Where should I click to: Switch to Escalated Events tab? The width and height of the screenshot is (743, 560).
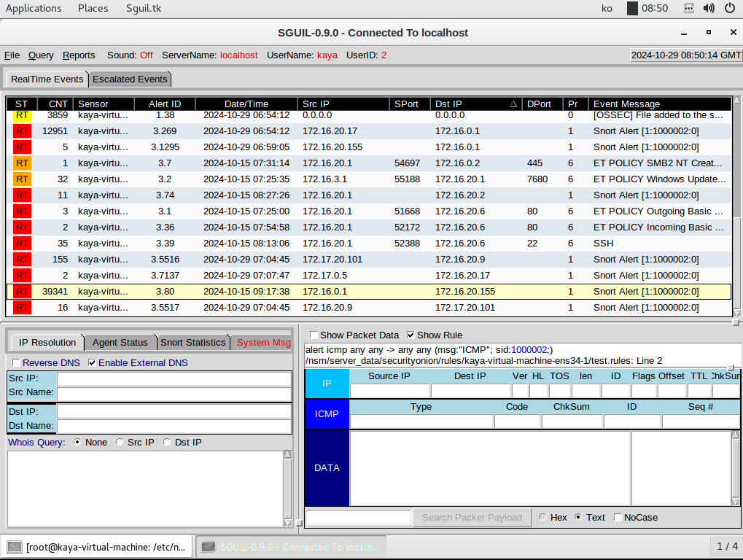pos(130,79)
